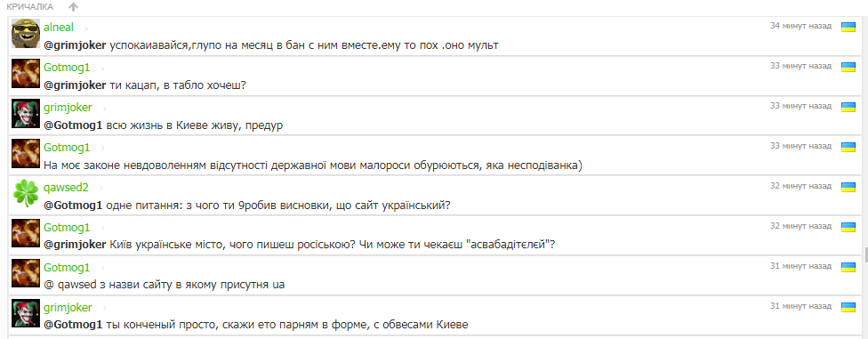Click the flag icon on the '31 минут назад' grimjoker message

click(848, 306)
